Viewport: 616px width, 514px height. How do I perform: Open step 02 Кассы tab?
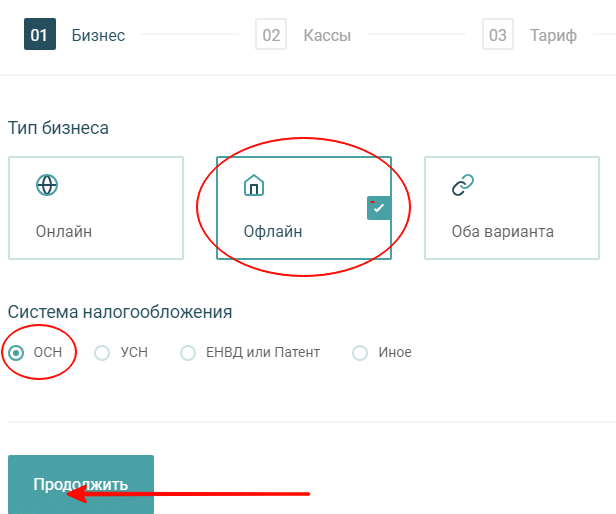pyautogui.click(x=303, y=34)
